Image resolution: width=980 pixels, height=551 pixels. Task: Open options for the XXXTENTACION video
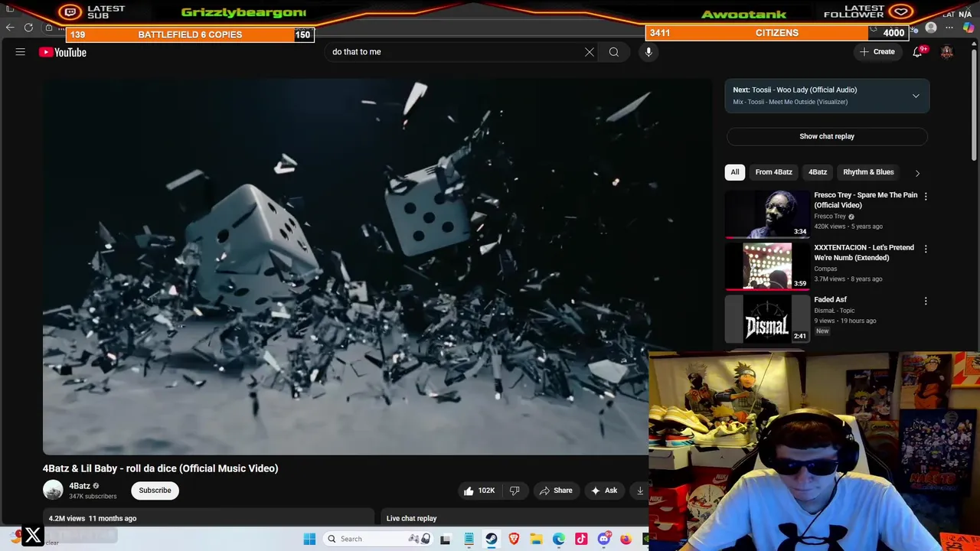pyautogui.click(x=926, y=249)
